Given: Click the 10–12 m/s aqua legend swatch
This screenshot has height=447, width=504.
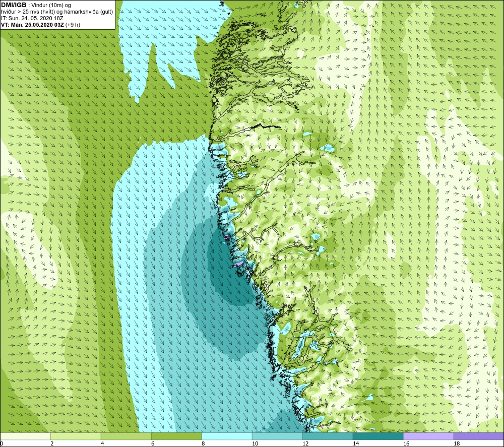Looking at the screenshot, I should [277, 436].
